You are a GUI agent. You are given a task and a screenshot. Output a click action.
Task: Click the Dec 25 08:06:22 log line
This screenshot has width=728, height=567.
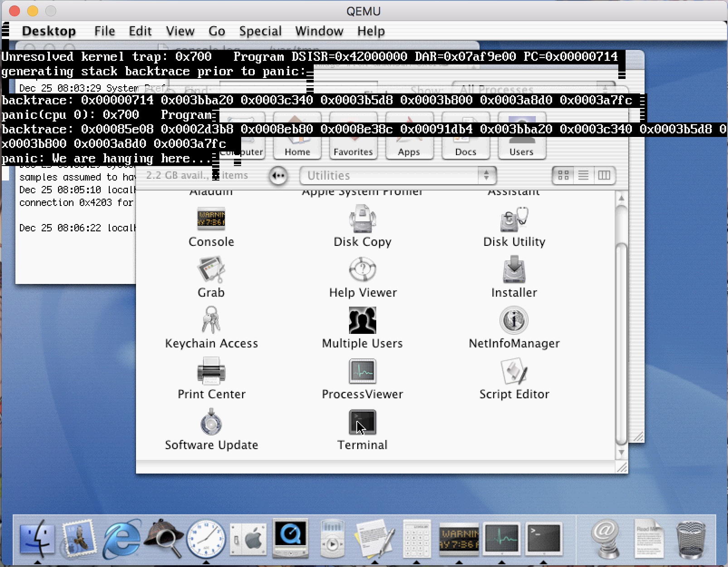click(77, 228)
